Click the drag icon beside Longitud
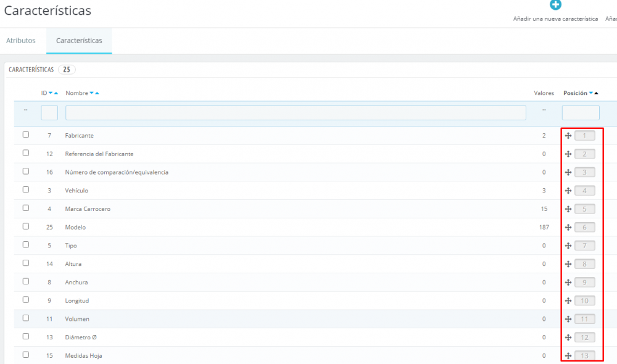This screenshot has height=364, width=617. pos(568,300)
